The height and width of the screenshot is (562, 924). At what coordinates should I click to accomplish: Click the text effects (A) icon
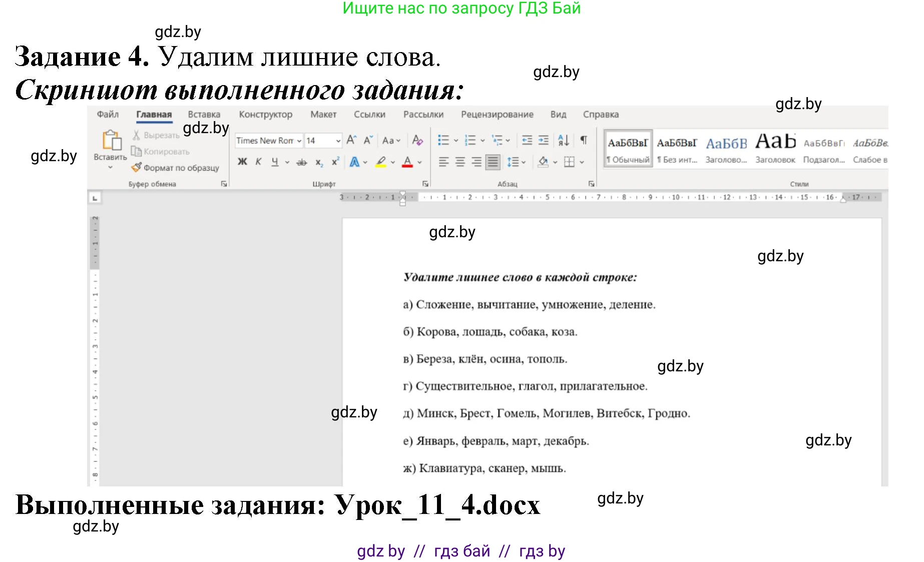coord(355,162)
